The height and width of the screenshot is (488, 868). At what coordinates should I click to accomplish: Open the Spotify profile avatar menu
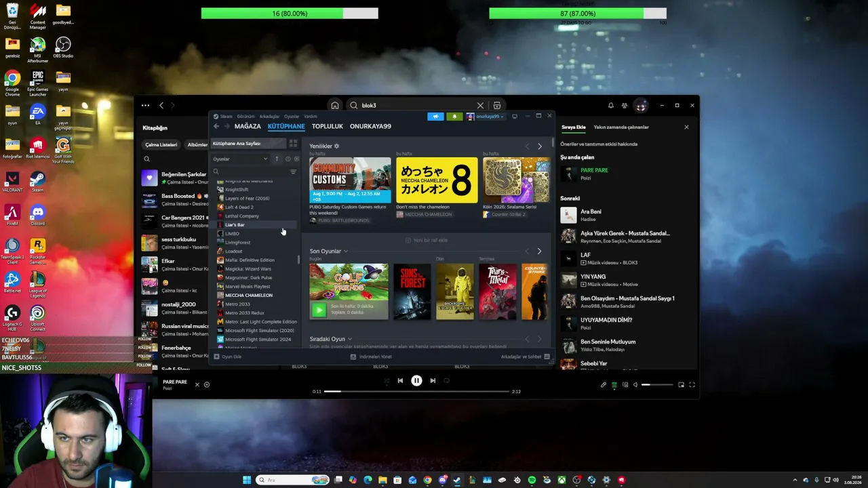[641, 106]
